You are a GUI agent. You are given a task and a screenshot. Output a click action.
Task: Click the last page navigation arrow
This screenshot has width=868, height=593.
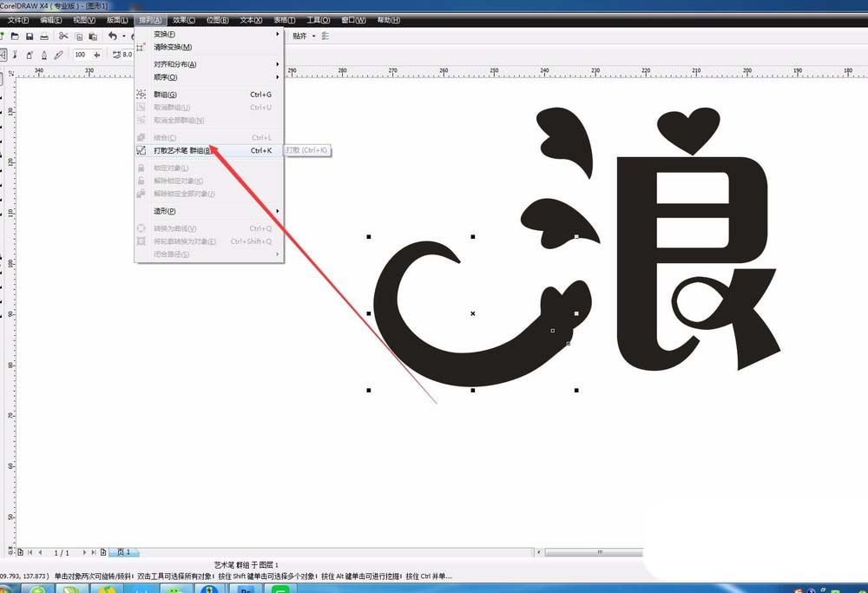[x=94, y=552]
